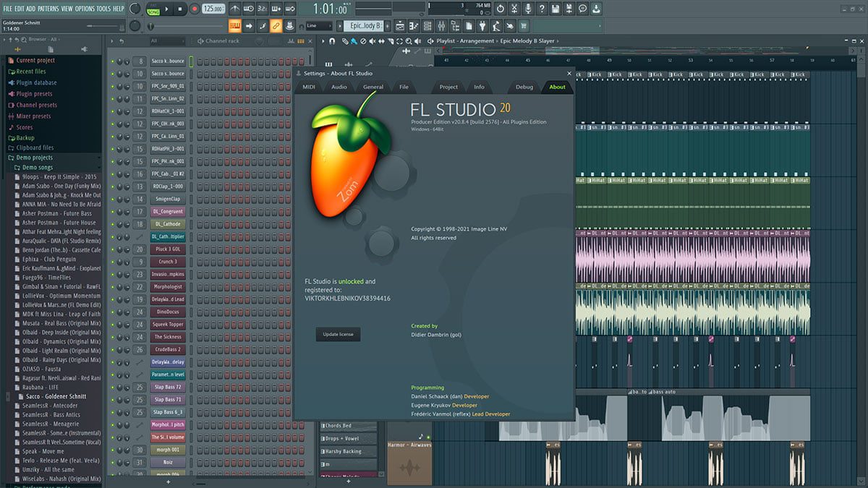Image resolution: width=868 pixels, height=488 pixels.
Task: Select the Pluck 3 GOL channel button
Action: (x=167, y=249)
